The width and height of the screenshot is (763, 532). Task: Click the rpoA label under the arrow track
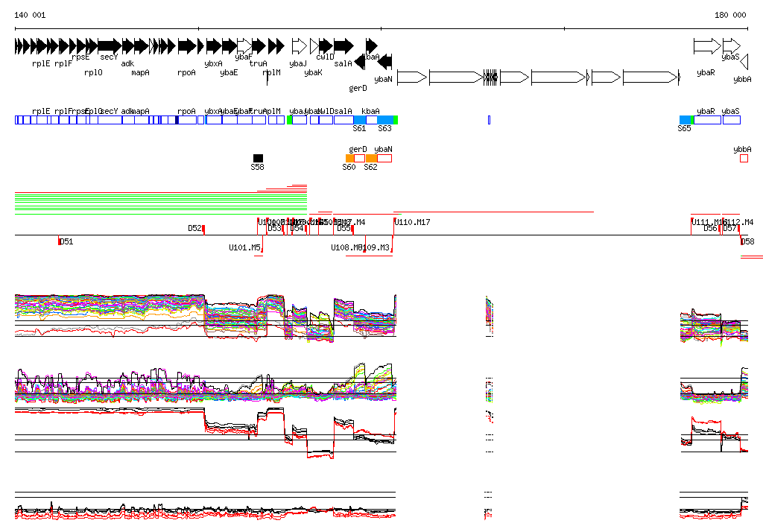tap(186, 72)
